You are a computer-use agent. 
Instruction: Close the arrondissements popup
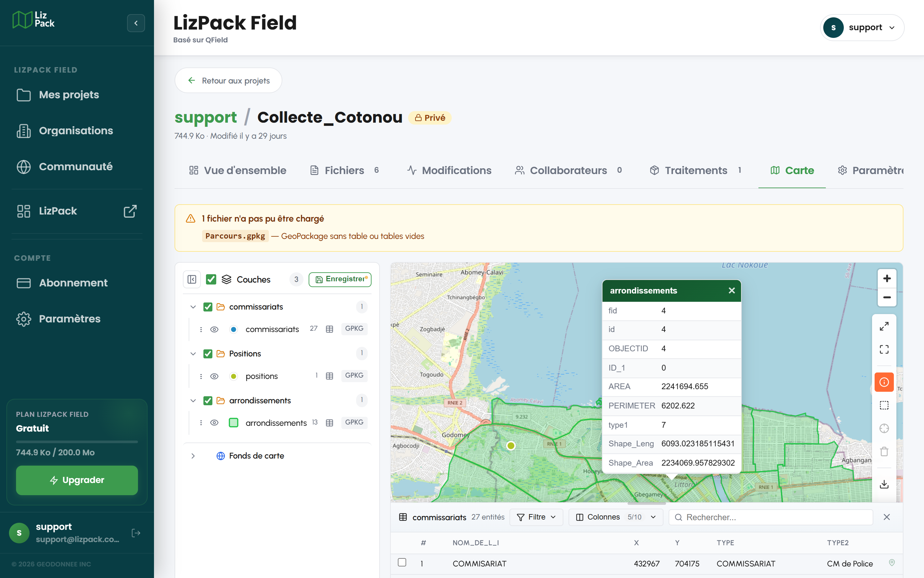tap(732, 291)
